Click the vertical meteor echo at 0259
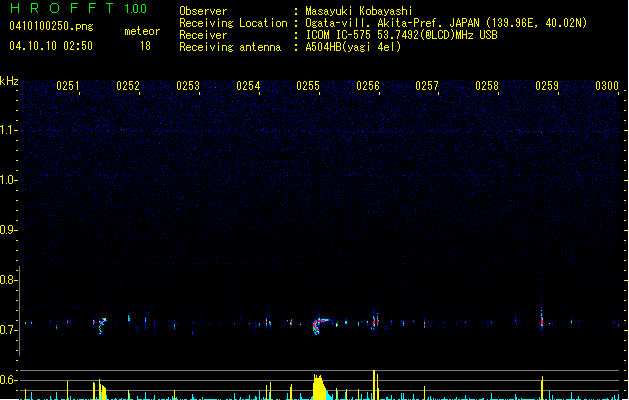 click(542, 319)
